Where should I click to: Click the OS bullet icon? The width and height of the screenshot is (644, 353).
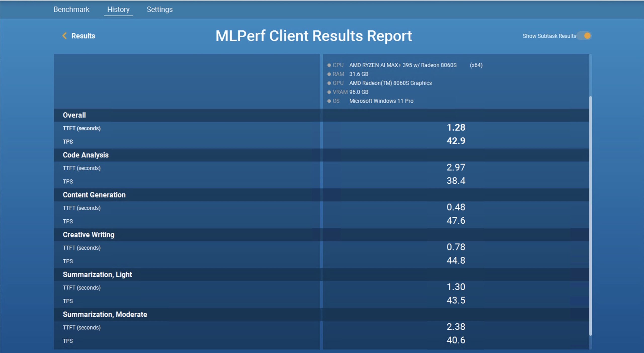329,101
